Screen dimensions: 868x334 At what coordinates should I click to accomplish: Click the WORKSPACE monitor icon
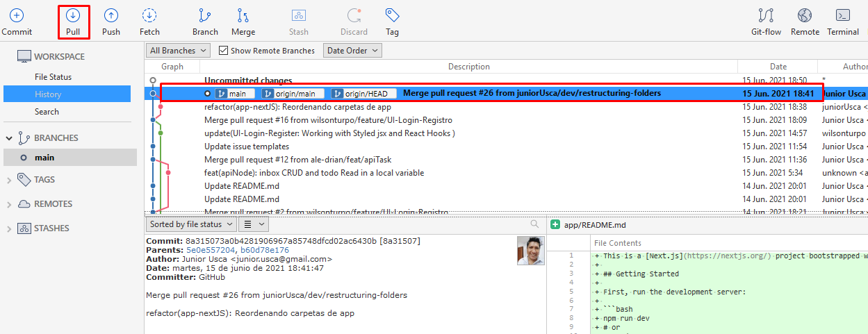(24, 57)
